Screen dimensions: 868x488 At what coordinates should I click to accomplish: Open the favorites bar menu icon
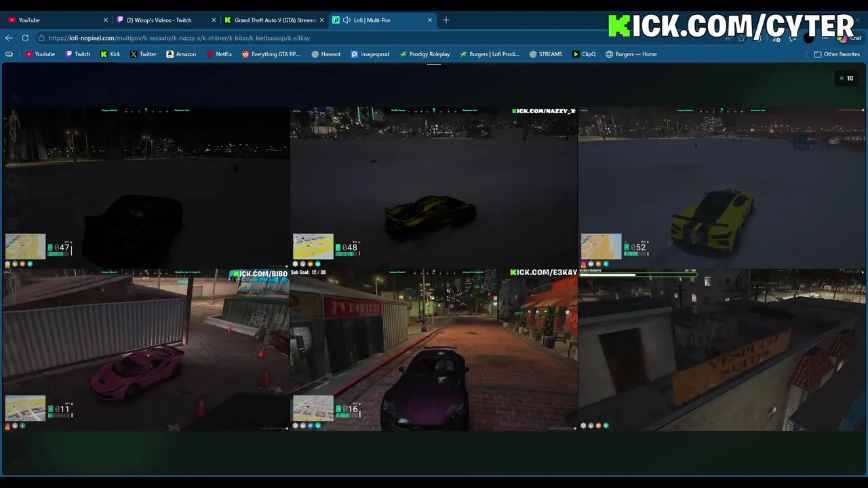[x=9, y=54]
